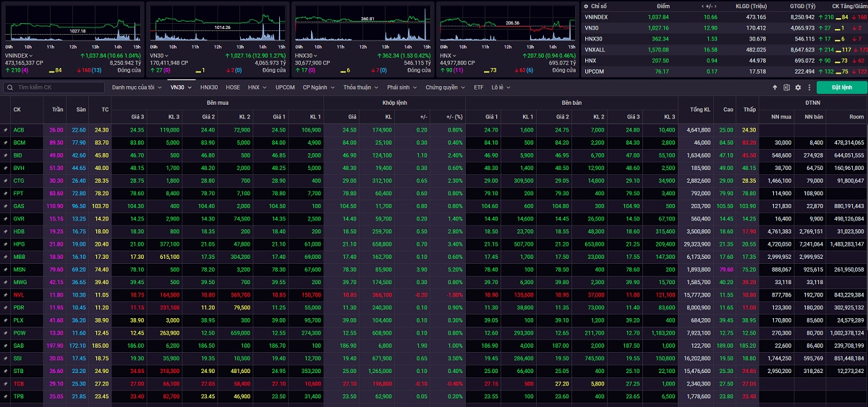Open the STB stock symbol

coord(19,371)
